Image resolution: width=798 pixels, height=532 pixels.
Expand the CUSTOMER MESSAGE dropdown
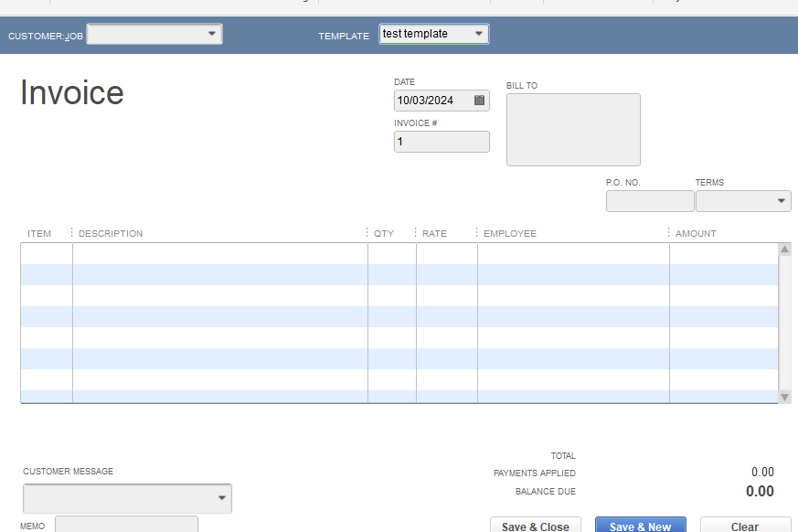(220, 498)
